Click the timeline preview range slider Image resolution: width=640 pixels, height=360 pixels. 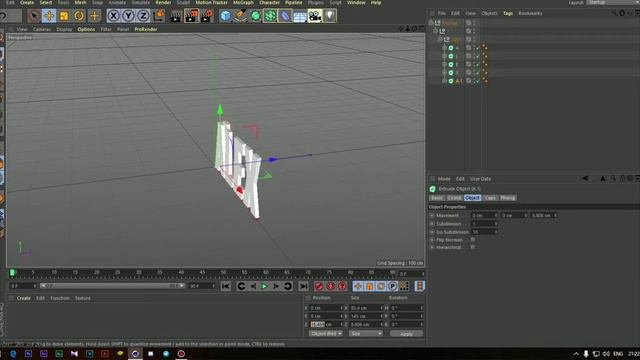[x=112, y=286]
